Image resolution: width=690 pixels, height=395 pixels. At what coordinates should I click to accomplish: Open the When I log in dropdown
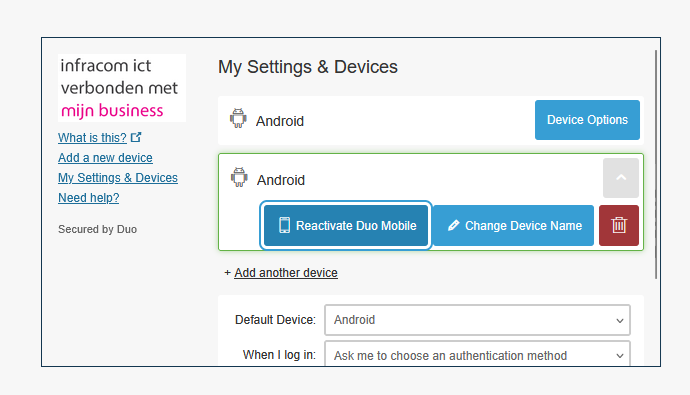point(477,354)
